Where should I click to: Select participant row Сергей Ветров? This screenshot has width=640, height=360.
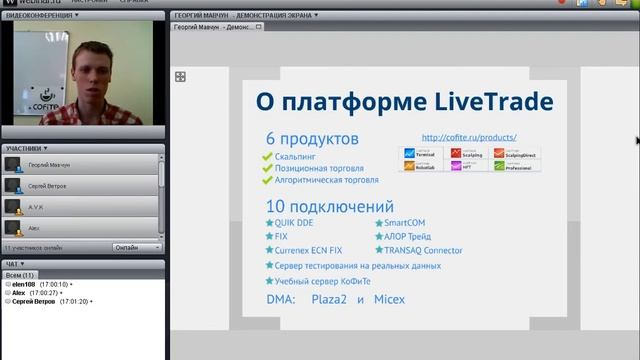click(80, 186)
